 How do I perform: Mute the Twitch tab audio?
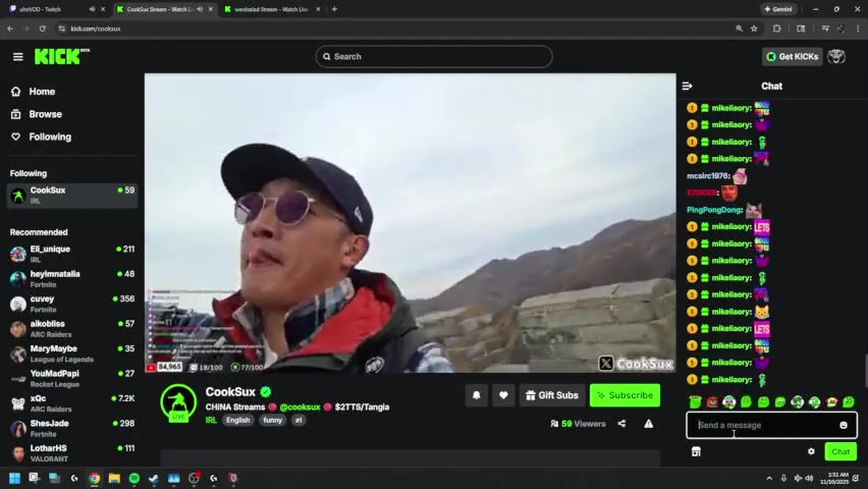point(92,9)
